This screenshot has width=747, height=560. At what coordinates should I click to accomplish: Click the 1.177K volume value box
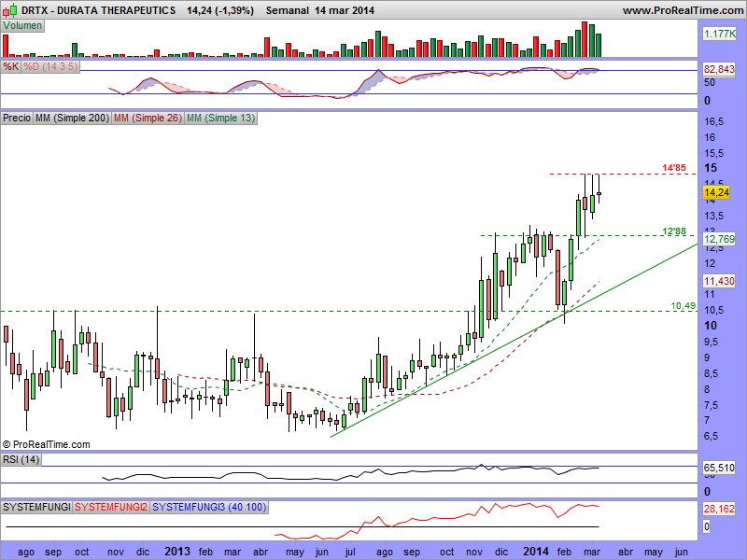tap(719, 34)
